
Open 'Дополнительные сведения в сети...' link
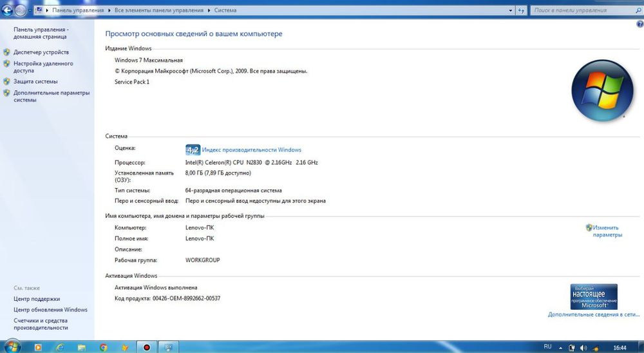click(x=594, y=314)
